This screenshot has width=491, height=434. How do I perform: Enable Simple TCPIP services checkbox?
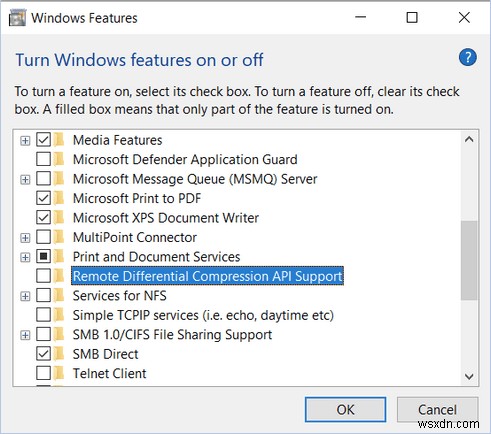43,315
